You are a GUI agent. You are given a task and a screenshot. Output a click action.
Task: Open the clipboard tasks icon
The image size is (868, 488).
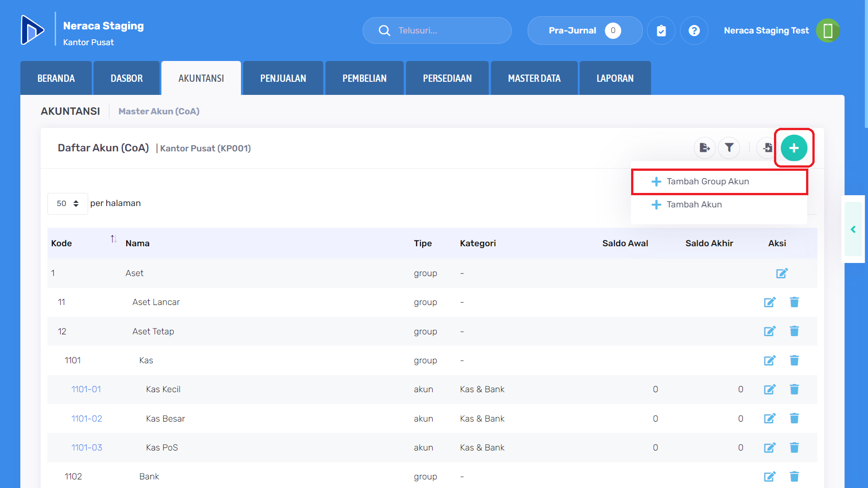click(x=661, y=30)
